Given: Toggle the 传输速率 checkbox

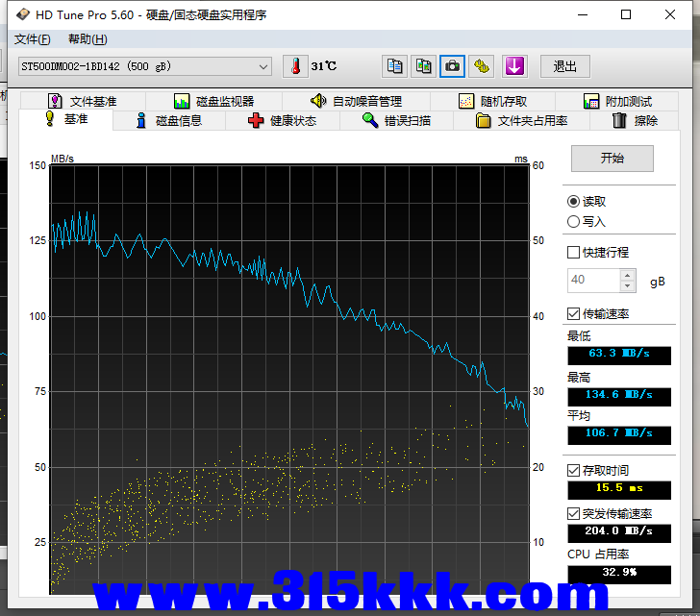Looking at the screenshot, I should 574,314.
